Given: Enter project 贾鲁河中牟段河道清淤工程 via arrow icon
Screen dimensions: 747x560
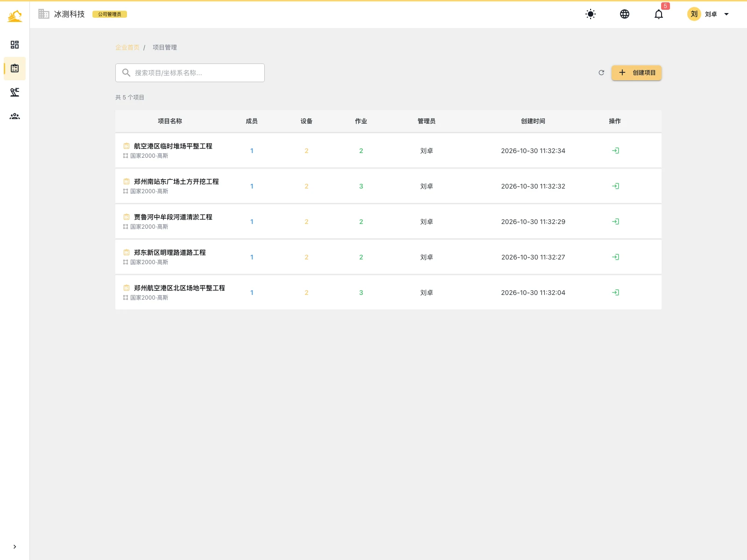Looking at the screenshot, I should 615,222.
